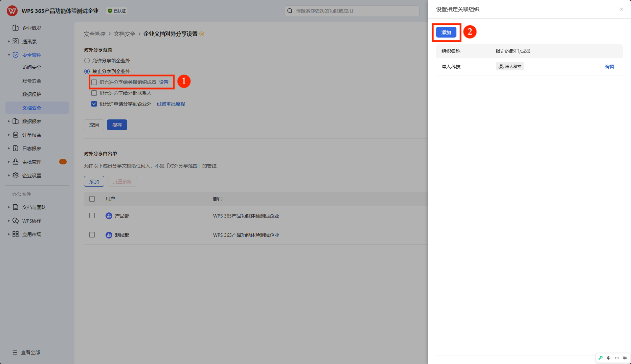Expand the 通讯录 tree arrow

(9, 41)
